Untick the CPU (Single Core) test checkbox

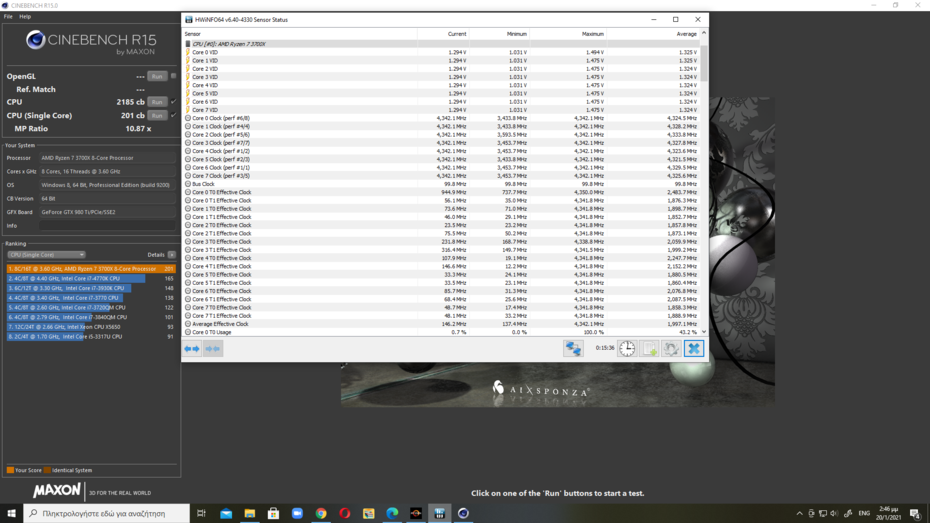point(173,115)
